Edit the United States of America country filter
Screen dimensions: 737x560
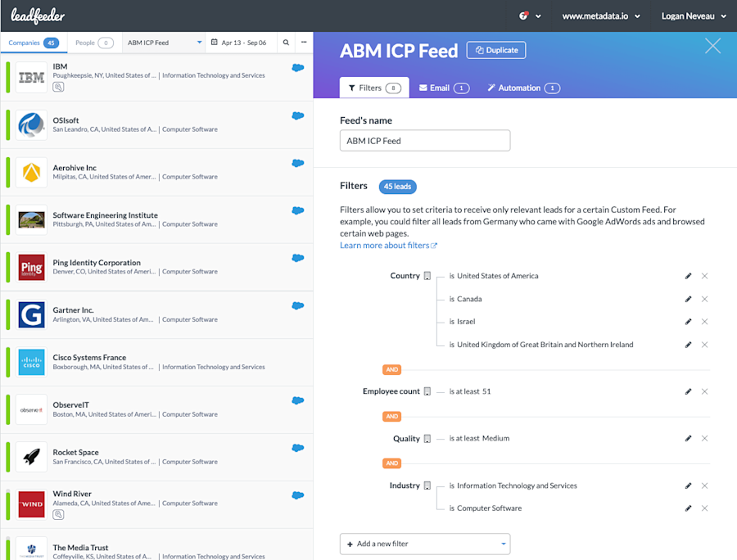pyautogui.click(x=688, y=276)
